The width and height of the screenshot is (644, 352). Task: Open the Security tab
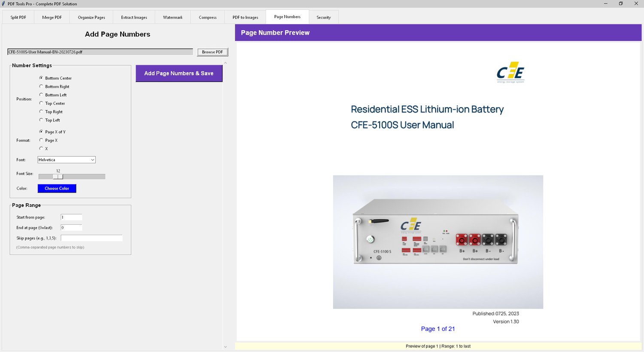pos(324,18)
